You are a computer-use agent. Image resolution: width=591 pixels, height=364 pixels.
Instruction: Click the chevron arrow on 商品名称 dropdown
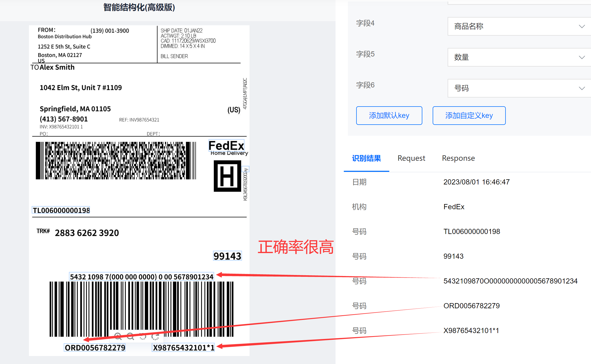click(x=581, y=26)
